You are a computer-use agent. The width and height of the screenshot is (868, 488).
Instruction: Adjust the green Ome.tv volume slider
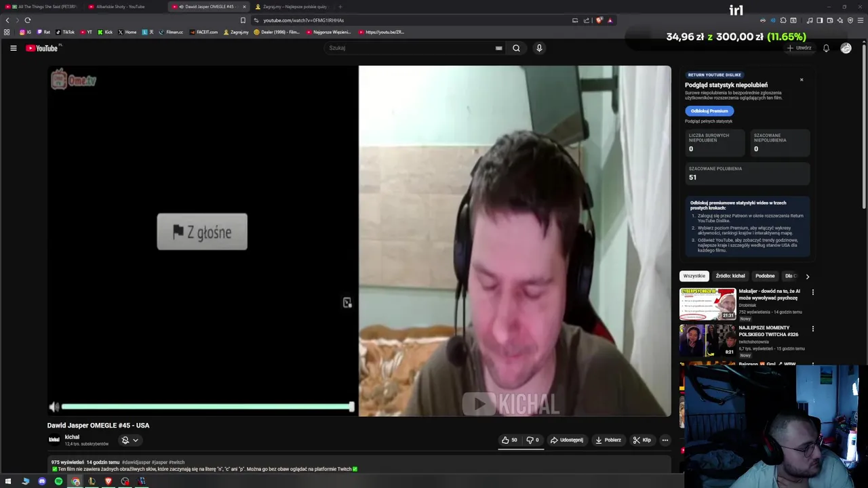207,407
